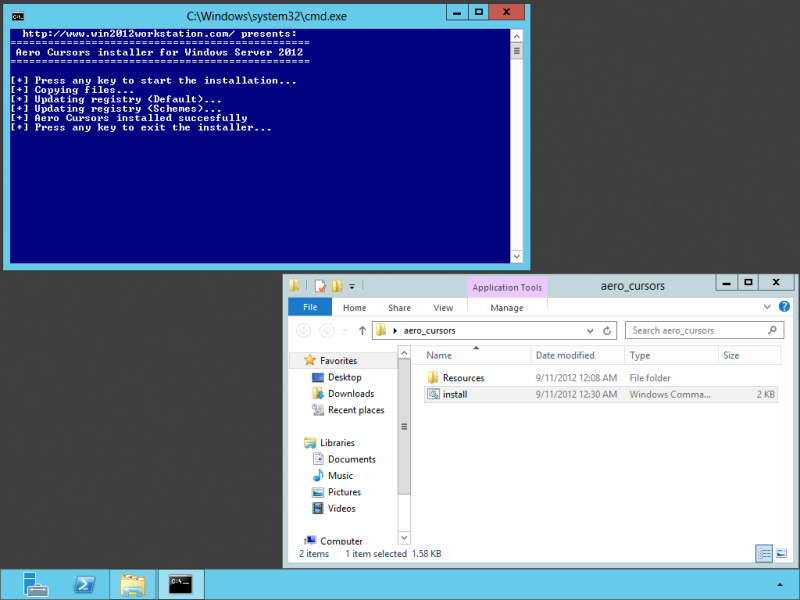Go forward with the Forward arrow
The image size is (800, 600).
coord(327,331)
